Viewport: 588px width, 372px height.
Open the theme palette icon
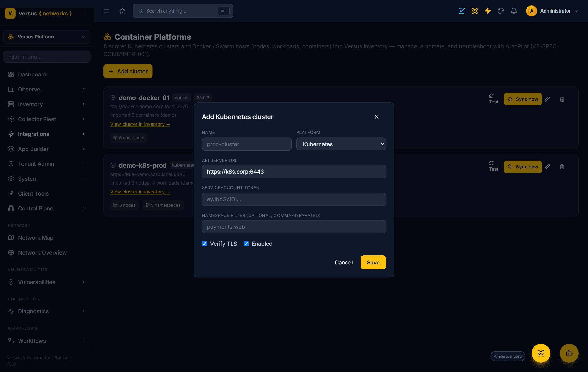(x=501, y=11)
